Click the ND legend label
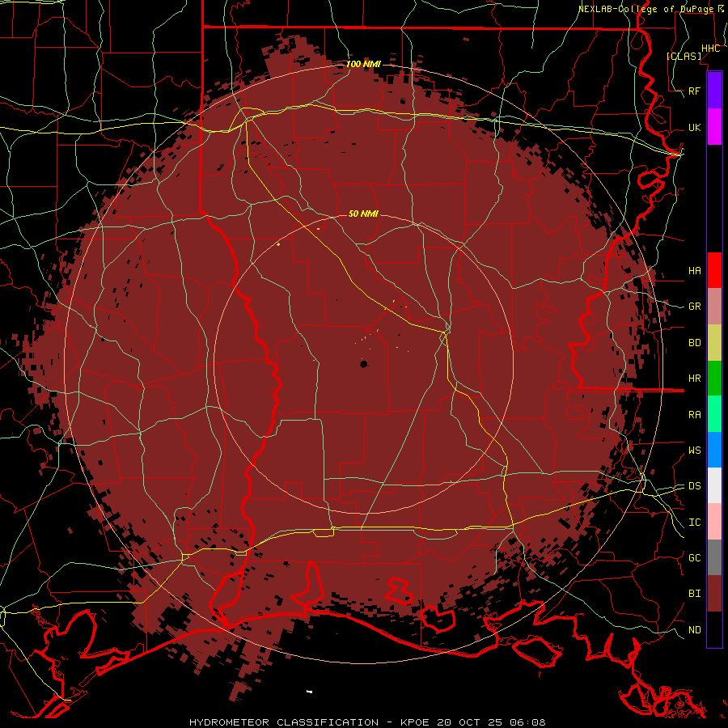The image size is (728, 728). tap(695, 629)
